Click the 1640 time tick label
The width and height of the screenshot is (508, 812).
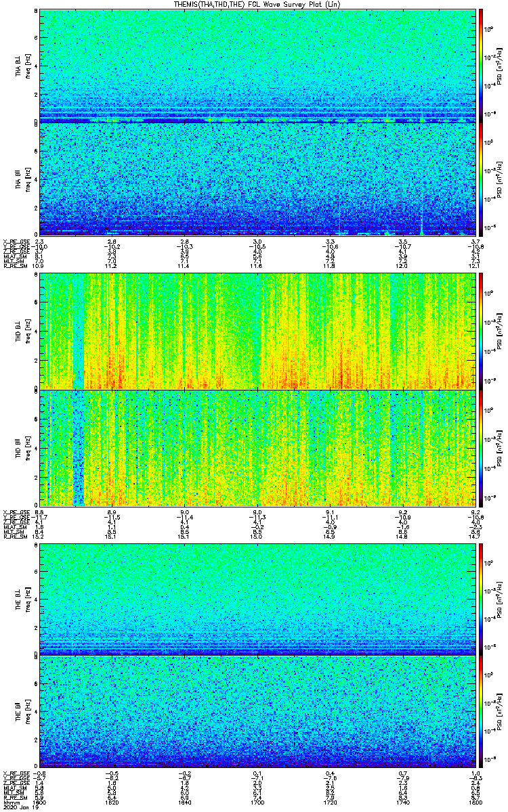185,803
